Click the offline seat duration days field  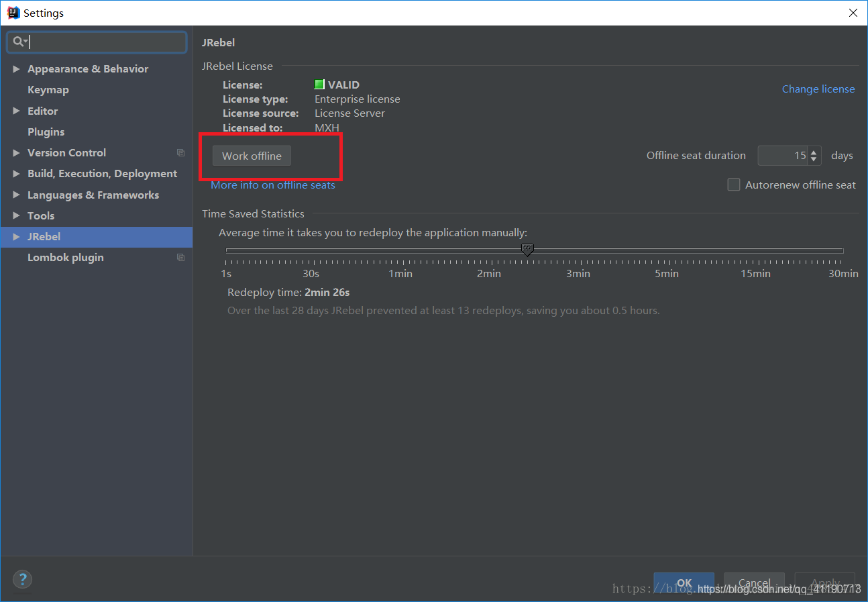coord(782,156)
